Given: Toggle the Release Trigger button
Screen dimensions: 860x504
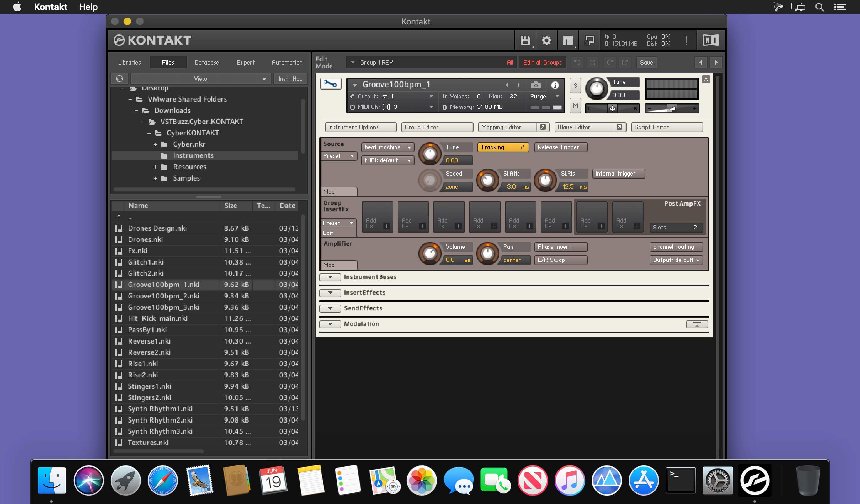Looking at the screenshot, I should 561,147.
